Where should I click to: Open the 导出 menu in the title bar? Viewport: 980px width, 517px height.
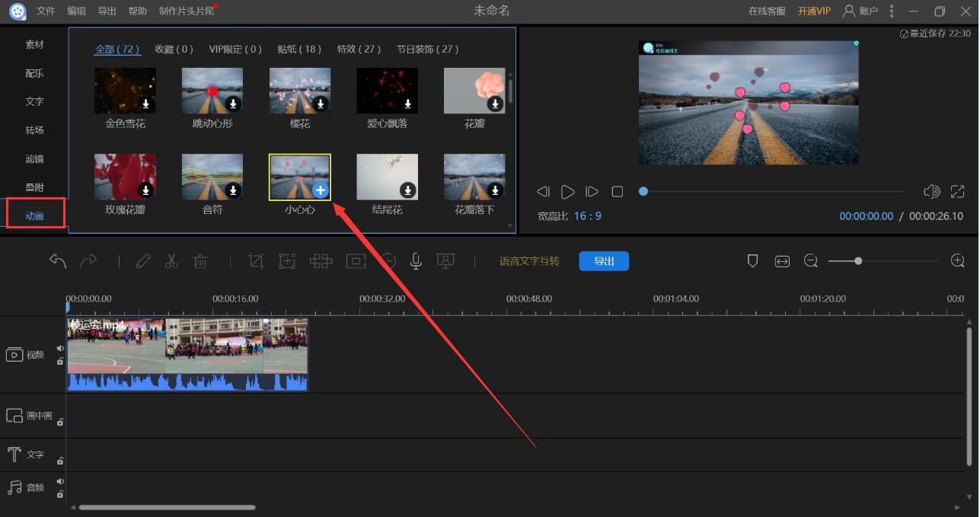107,11
